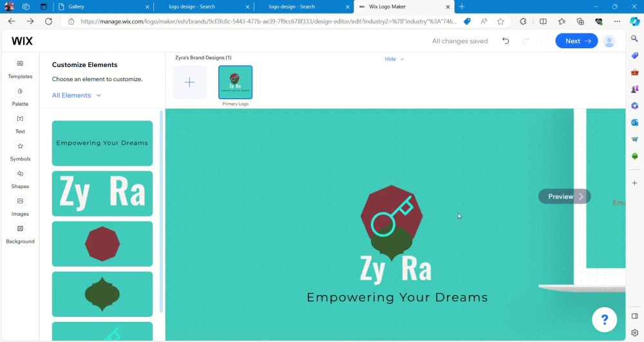644x342 pixels.
Task: Add a new brand design with plus tile
Action: point(189,82)
